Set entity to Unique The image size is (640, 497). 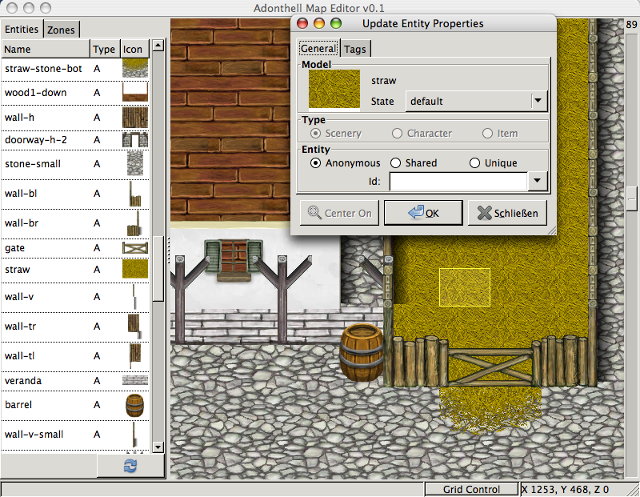click(475, 163)
